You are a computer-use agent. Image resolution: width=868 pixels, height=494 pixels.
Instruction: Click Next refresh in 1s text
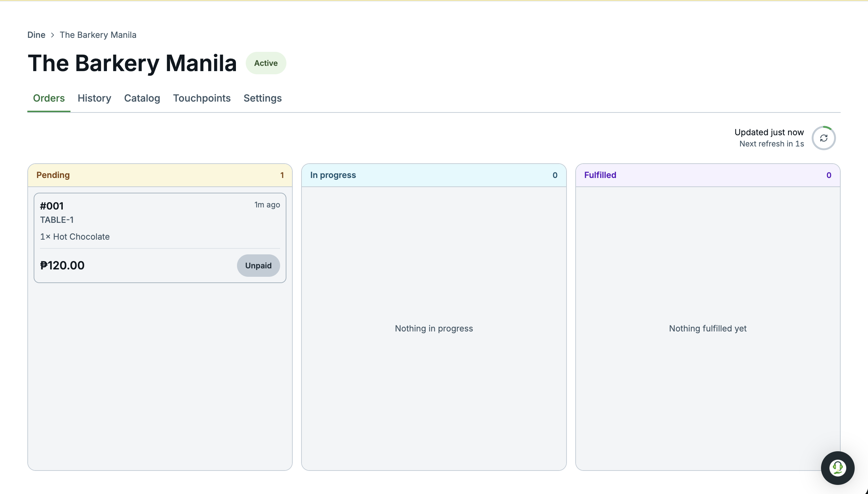pyautogui.click(x=772, y=144)
